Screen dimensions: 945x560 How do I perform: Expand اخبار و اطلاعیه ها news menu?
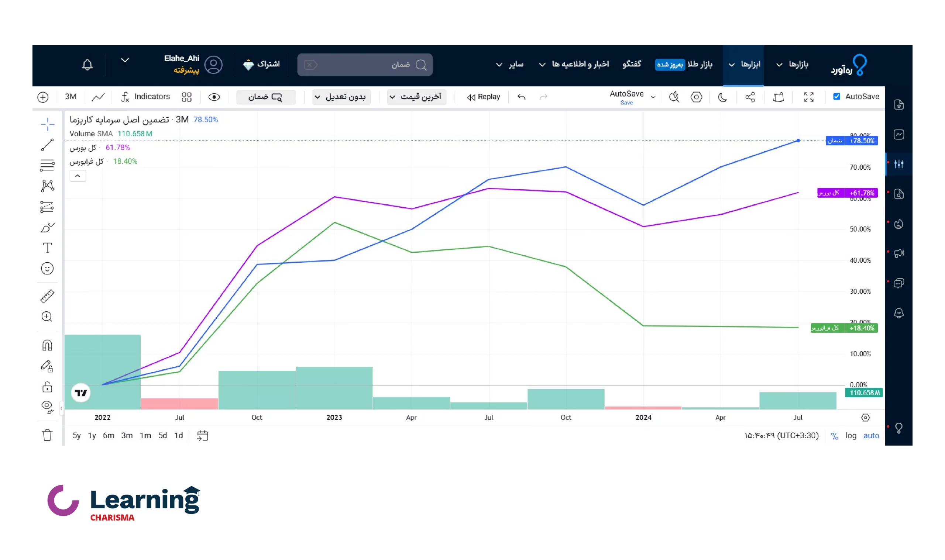pyautogui.click(x=574, y=65)
